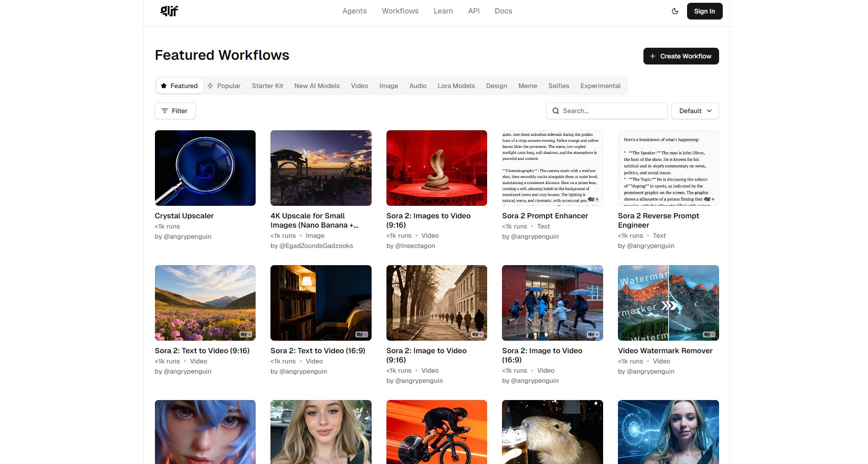
Task: Open the flower field Text to Video thumbnail
Action: (205, 303)
